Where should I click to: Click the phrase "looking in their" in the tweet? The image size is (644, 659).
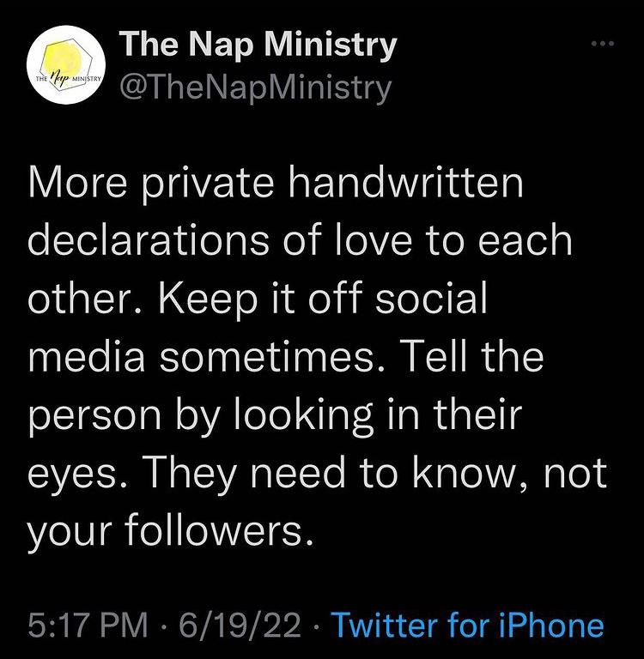377,418
